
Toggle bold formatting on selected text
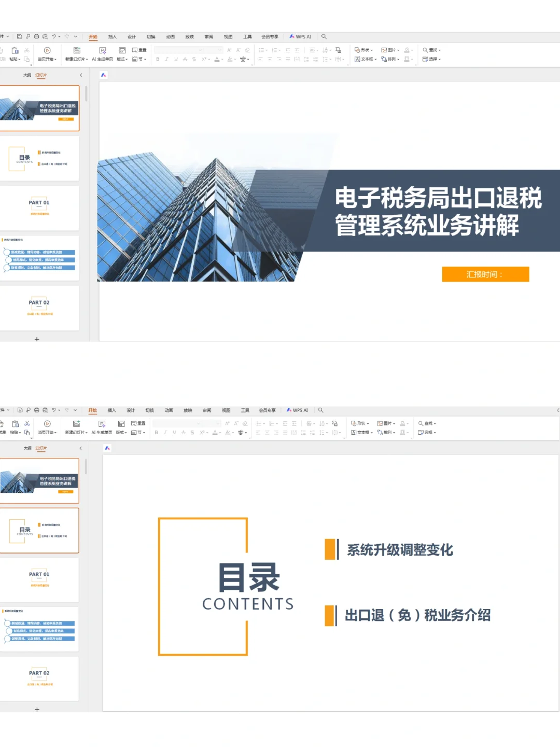[x=157, y=59]
